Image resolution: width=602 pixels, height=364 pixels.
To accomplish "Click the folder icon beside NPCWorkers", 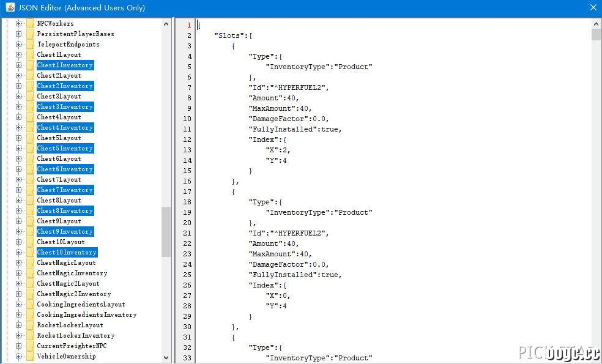I will point(31,23).
